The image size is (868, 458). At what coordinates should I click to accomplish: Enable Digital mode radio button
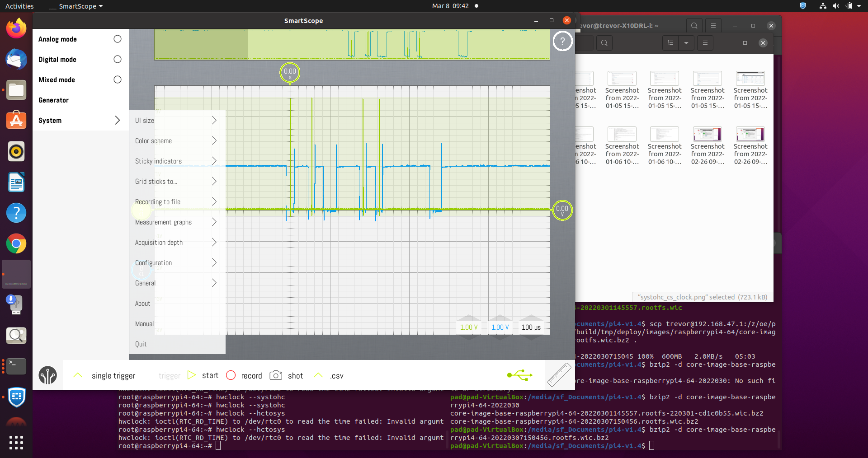click(x=117, y=59)
